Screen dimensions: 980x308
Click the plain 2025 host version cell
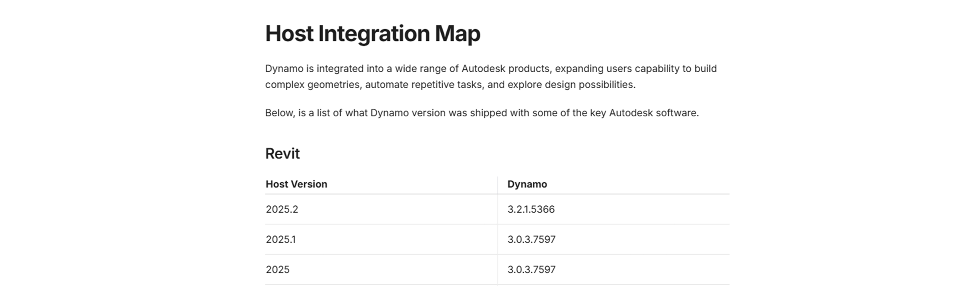[277, 269]
